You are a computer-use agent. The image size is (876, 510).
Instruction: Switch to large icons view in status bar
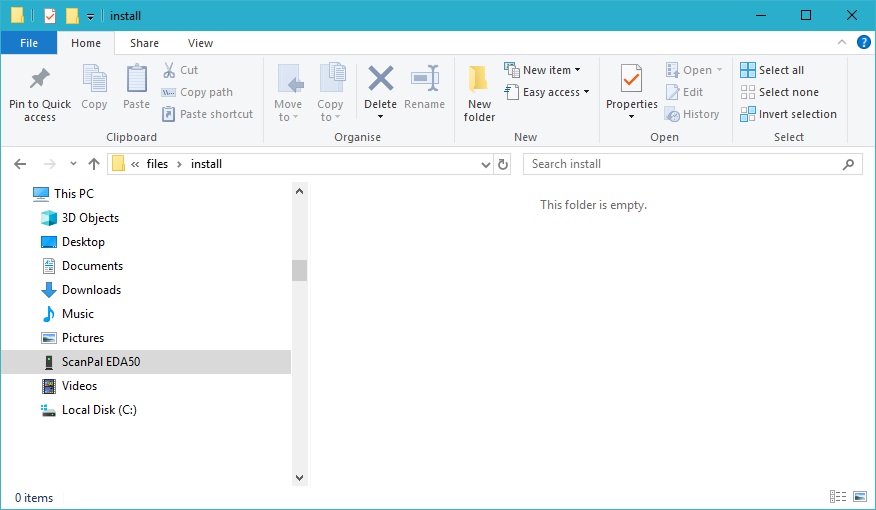[x=860, y=497]
